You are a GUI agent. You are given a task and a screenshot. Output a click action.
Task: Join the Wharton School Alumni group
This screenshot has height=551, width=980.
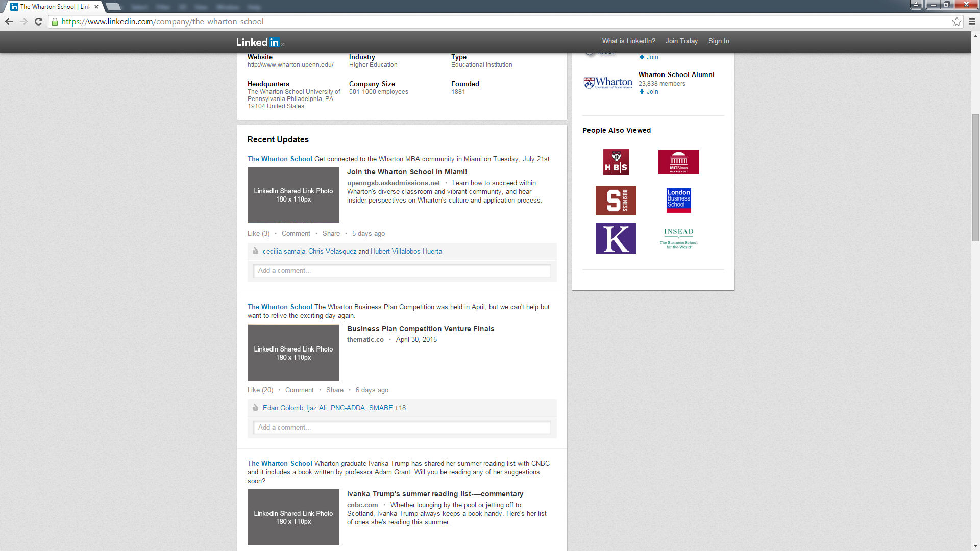point(649,92)
